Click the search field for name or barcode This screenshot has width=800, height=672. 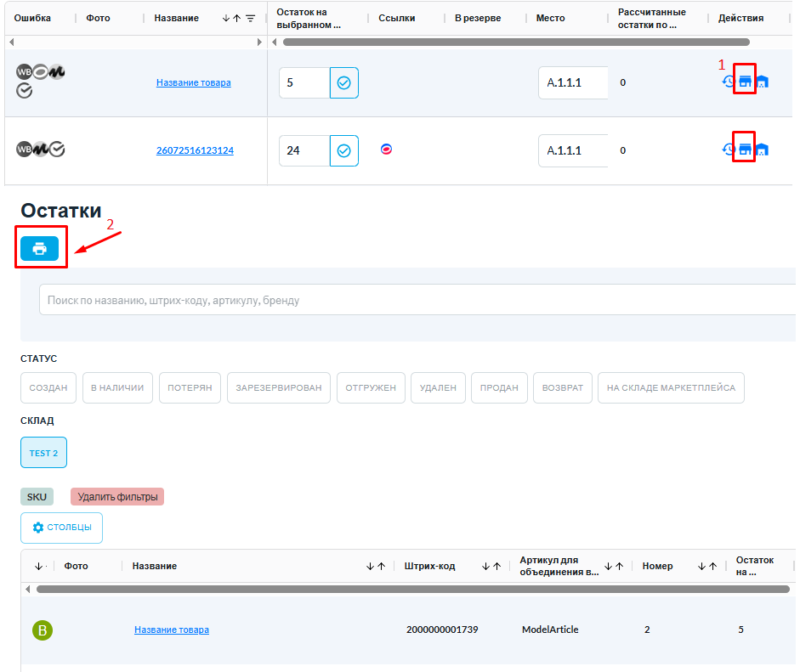point(417,300)
